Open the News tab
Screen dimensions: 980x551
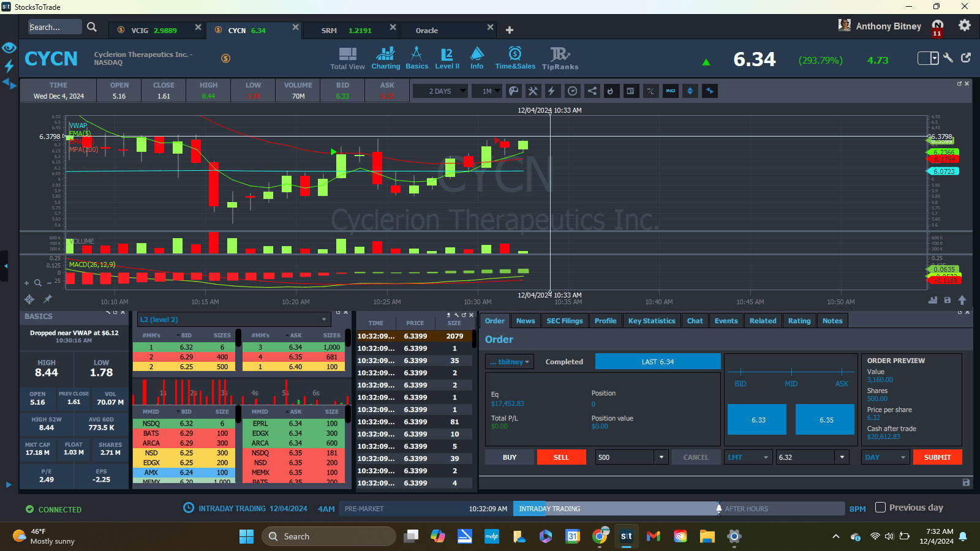[x=526, y=321]
